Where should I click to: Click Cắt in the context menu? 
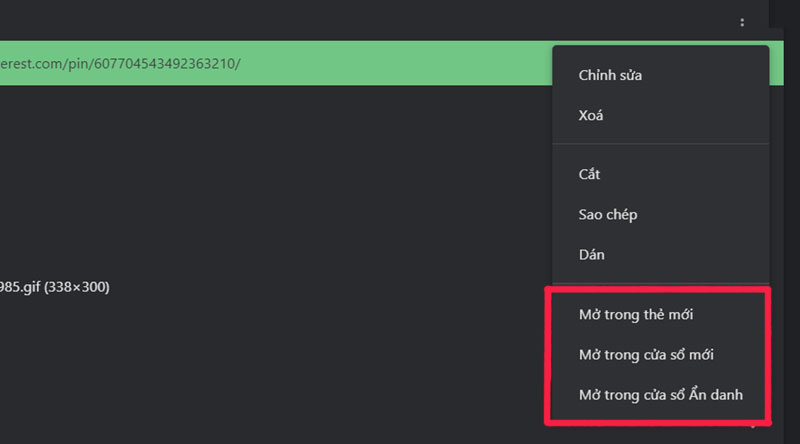589,175
